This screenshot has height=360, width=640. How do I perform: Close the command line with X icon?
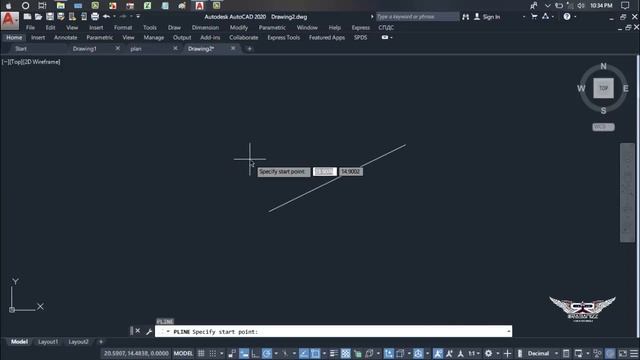click(x=138, y=331)
